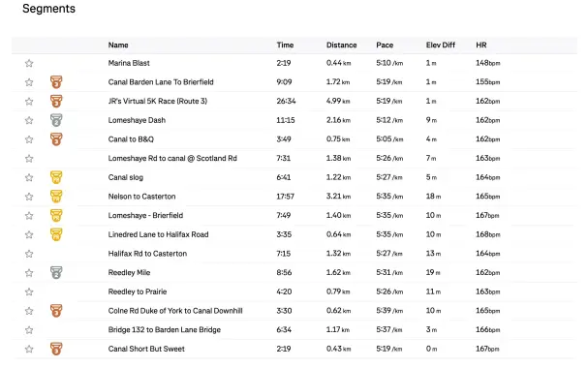Star the Halifax Rd to Casterton segment
Image resolution: width=588 pixels, height=368 pixels.
pyautogui.click(x=29, y=254)
